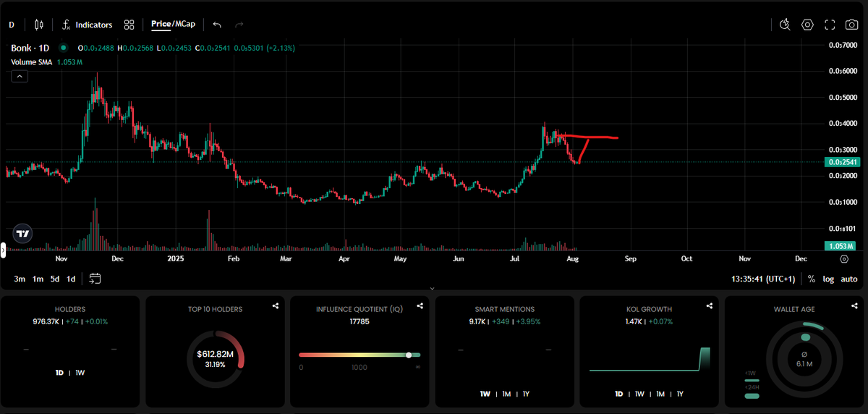Select 1M in KOL Growth card
868x414 pixels.
click(x=661, y=394)
